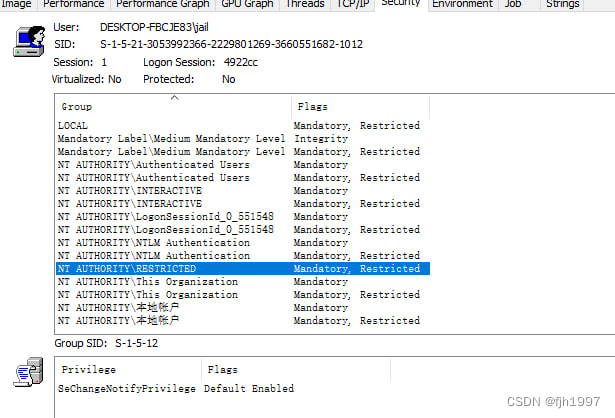Open the Environment tab

pyautogui.click(x=462, y=4)
